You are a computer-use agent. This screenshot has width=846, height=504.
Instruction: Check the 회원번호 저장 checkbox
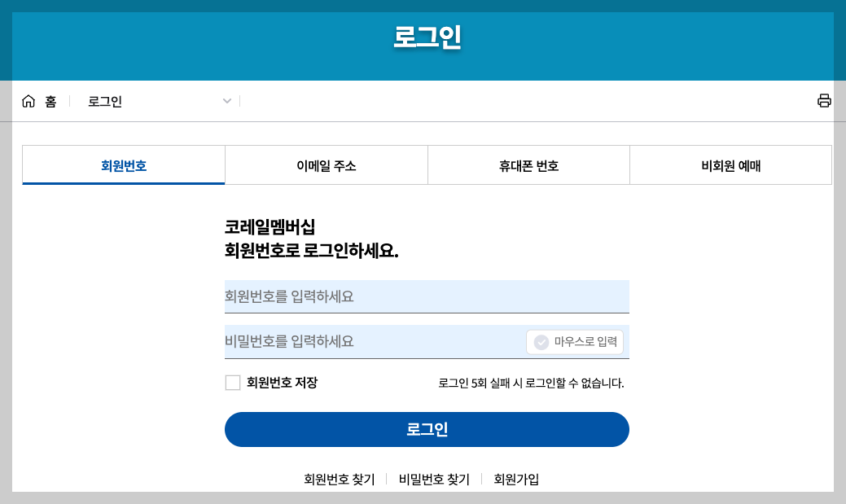tap(233, 383)
